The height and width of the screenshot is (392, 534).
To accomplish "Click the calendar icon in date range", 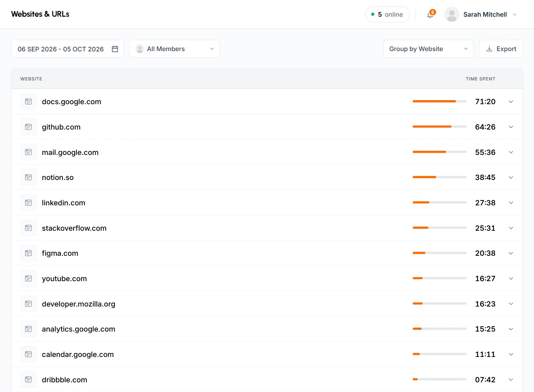I will point(115,49).
